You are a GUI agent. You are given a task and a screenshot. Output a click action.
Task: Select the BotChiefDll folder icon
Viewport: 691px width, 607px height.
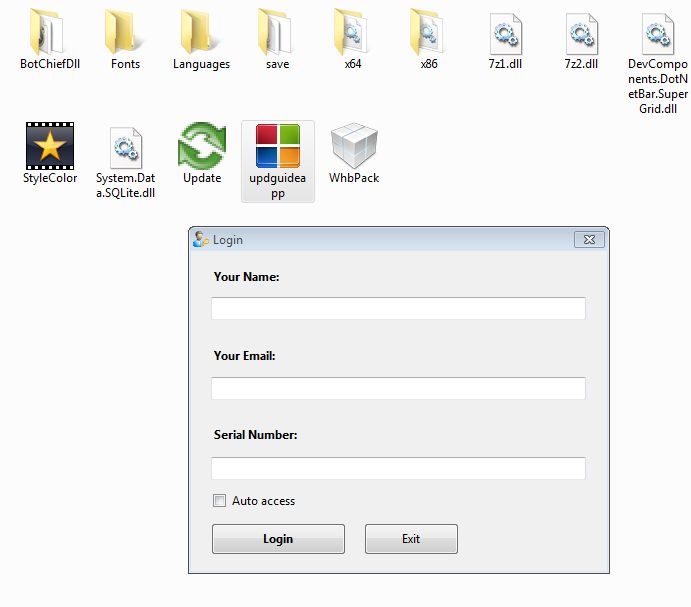click(49, 32)
